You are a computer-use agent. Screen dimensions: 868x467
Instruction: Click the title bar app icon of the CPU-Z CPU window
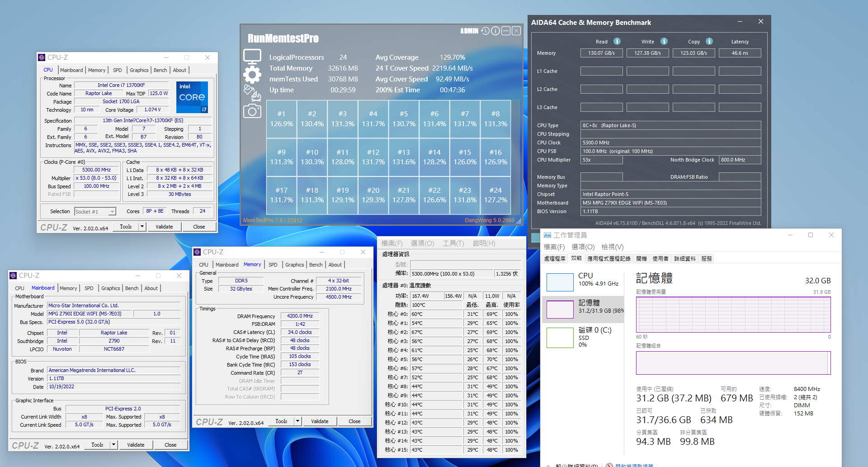coord(42,57)
